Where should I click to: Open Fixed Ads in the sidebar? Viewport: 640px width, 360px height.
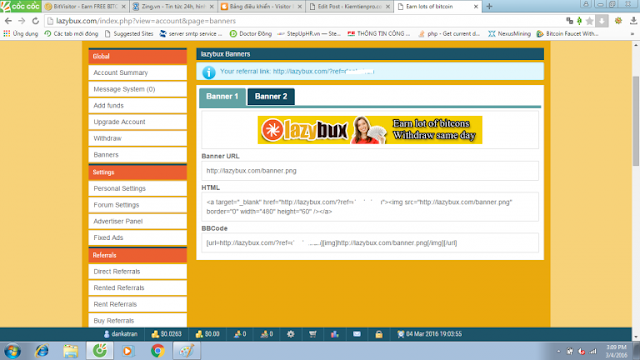138,238
